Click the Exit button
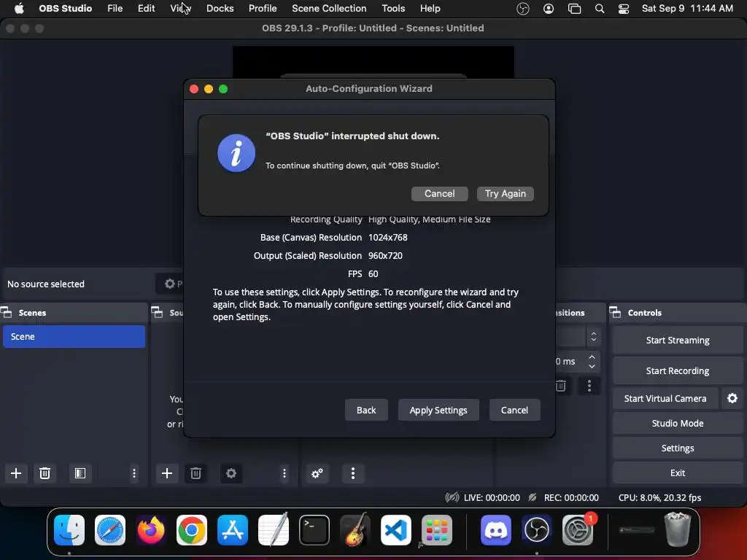747x560 pixels. [x=678, y=472]
